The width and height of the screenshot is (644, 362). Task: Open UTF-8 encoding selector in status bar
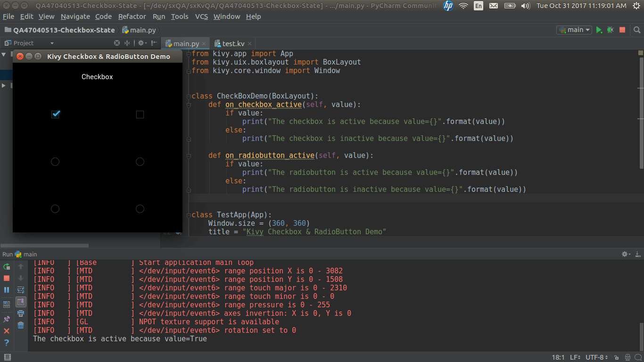click(x=597, y=357)
